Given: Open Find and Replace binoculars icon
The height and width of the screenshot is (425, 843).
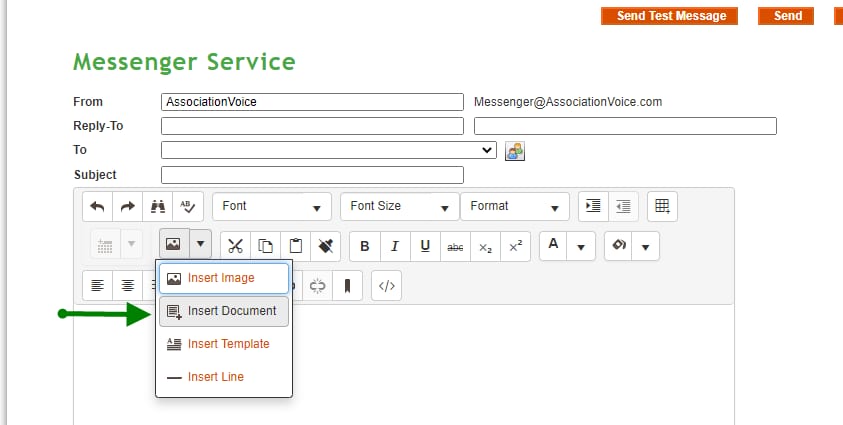Looking at the screenshot, I should tap(158, 206).
